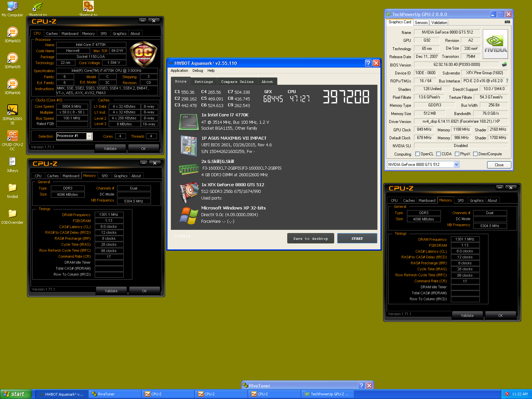Switch to Validation tab in GPU-Z
Viewport: 532px width, 399px height.
coord(439,23)
